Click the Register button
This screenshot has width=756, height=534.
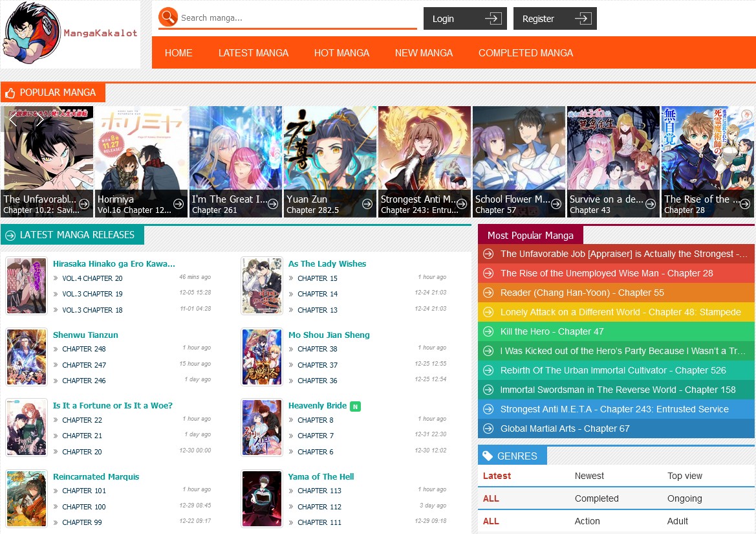555,18
